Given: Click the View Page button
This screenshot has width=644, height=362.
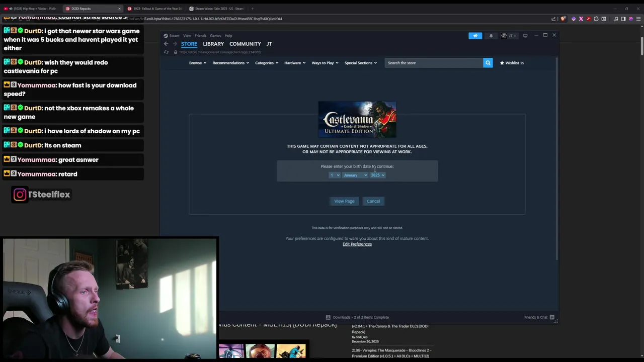Looking at the screenshot, I should pyautogui.click(x=344, y=201).
